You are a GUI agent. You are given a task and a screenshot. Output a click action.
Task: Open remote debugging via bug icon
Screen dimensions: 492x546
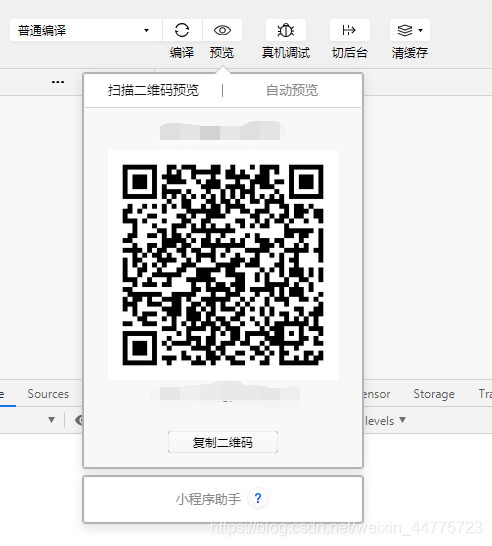286,30
